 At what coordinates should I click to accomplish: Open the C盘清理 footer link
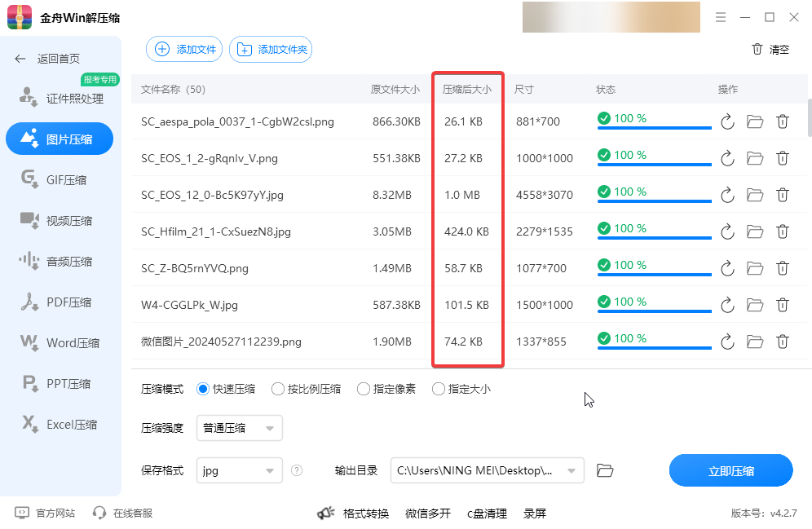click(x=487, y=514)
